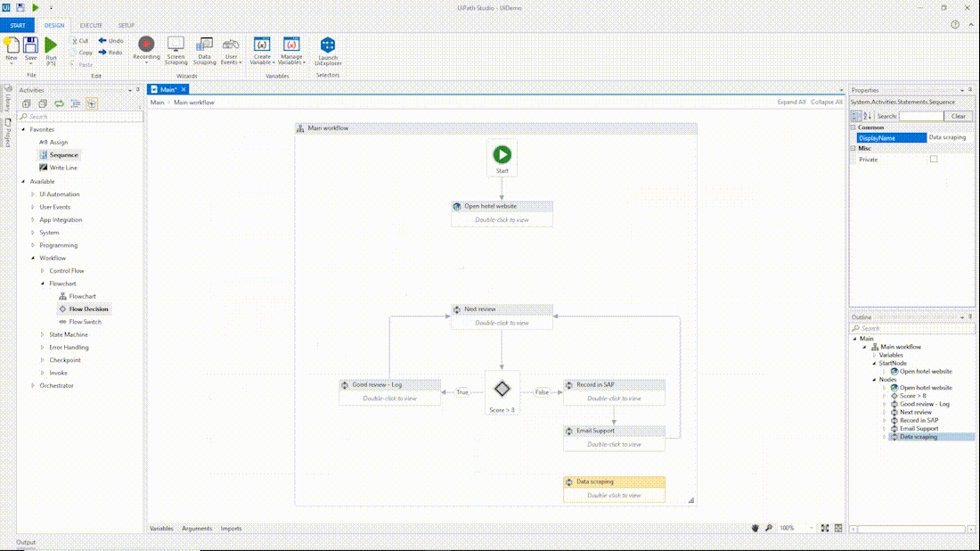Expand all activities icon in Activities panel
The height and width of the screenshot is (551, 980).
pos(26,103)
